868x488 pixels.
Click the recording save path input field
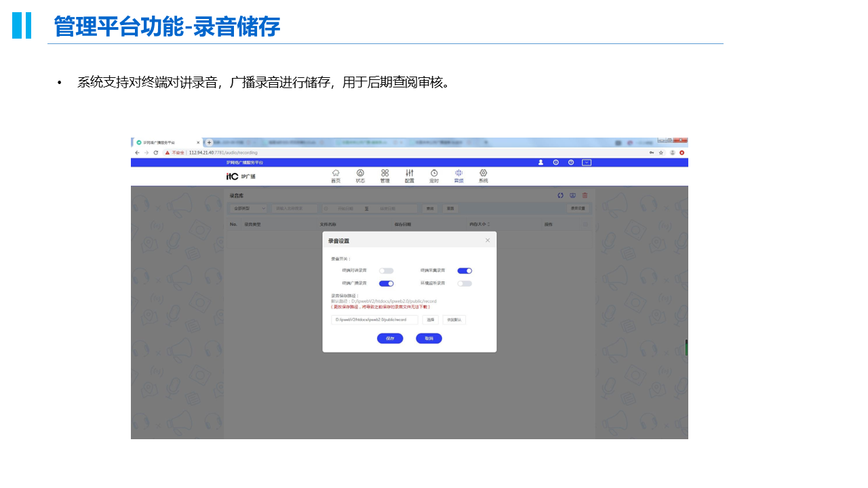click(x=374, y=320)
